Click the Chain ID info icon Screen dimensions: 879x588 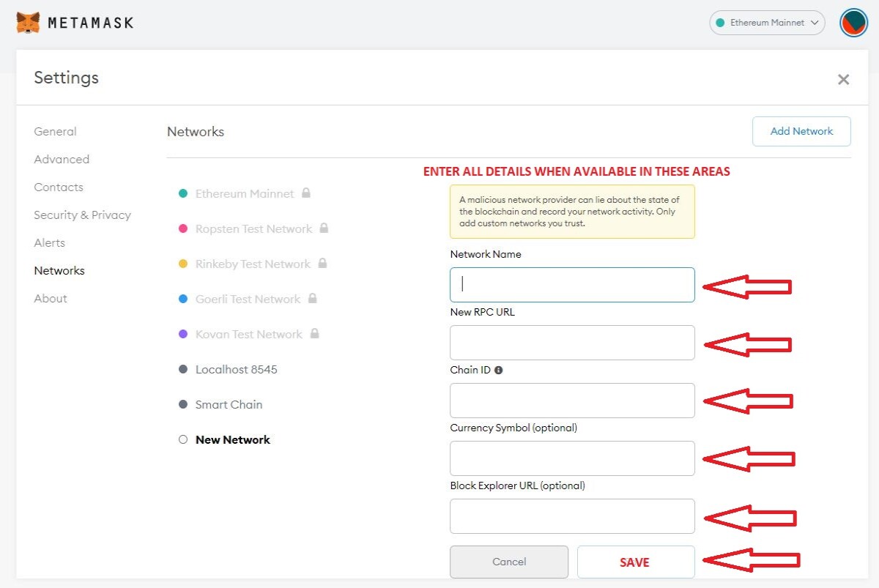498,371
